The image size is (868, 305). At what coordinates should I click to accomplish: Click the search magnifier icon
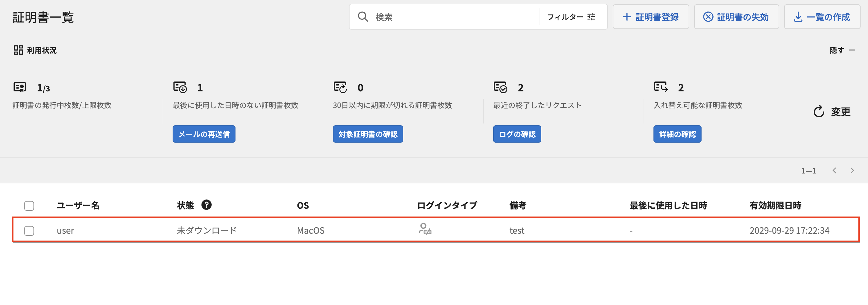(x=362, y=17)
